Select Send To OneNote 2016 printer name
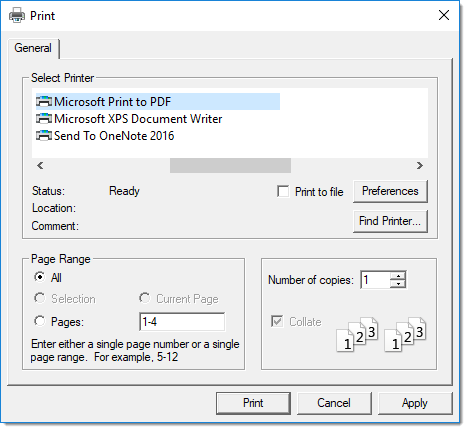Viewport: 467px width, 430px height. tap(114, 136)
